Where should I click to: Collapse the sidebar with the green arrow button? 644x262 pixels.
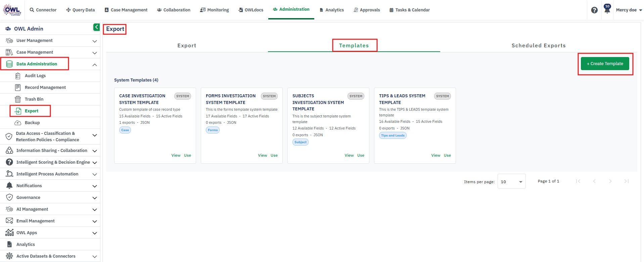coord(96,27)
